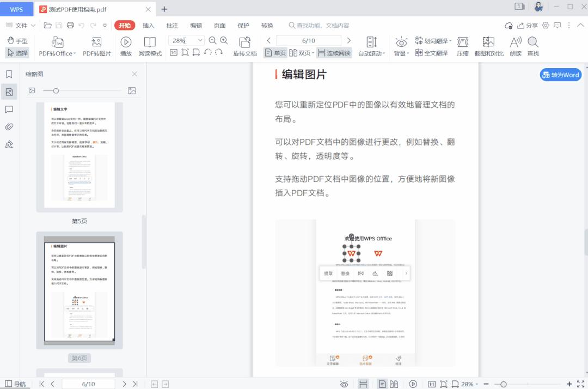588x389 pixels.
Task: Open the 批注 ribbon tab
Action: tap(171, 25)
